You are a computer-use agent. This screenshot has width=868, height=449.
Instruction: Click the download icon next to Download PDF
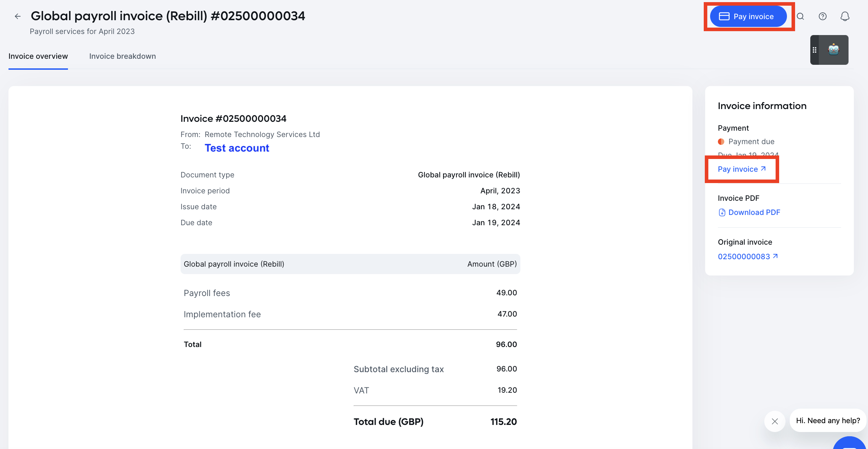click(722, 212)
